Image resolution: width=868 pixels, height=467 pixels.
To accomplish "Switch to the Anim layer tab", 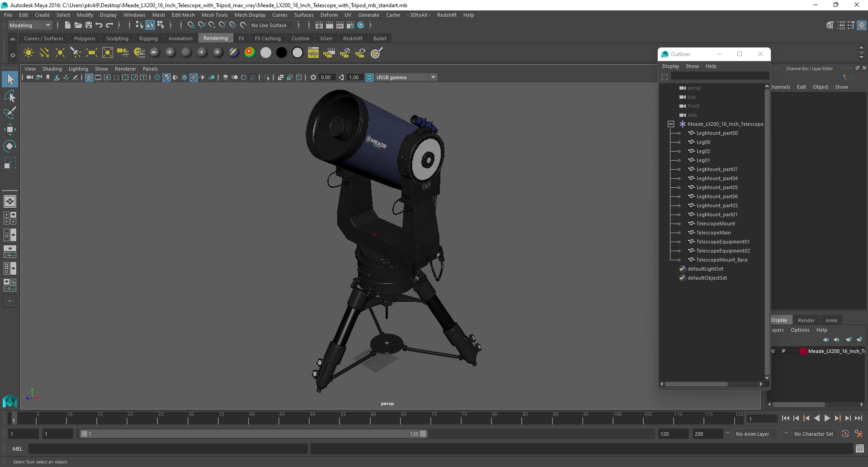I will click(x=831, y=320).
